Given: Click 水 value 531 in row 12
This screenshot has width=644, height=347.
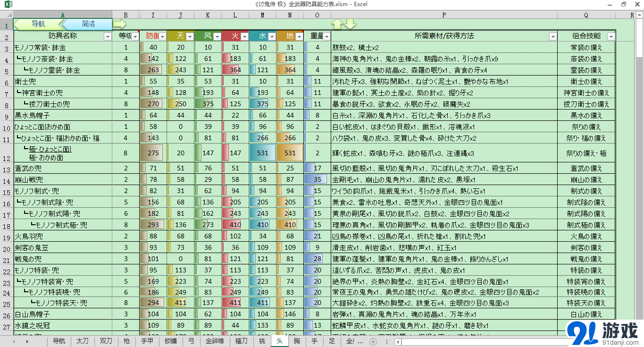Looking at the screenshot, I should (x=263, y=153).
